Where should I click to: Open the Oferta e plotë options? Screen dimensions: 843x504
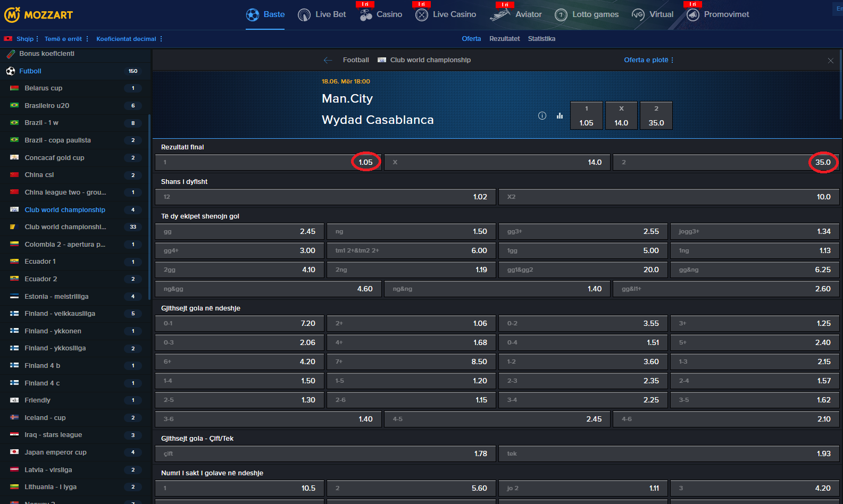coord(649,60)
